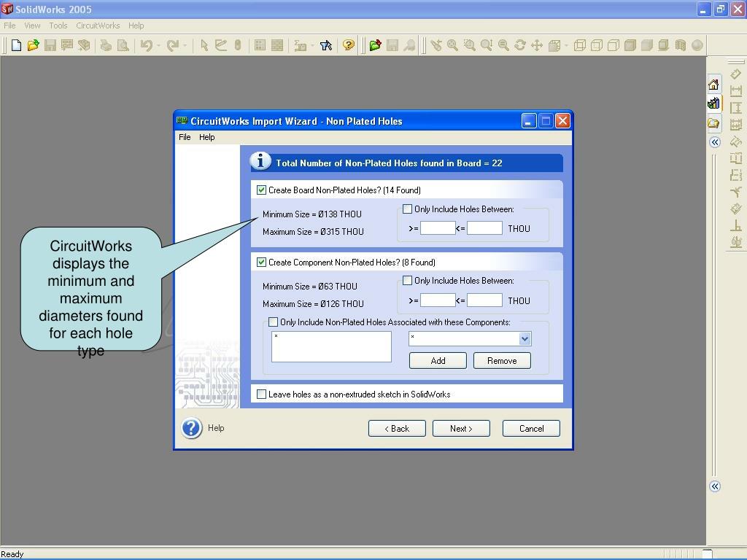
Task: Open the Redo history dropdown arrow
Action: click(x=185, y=45)
